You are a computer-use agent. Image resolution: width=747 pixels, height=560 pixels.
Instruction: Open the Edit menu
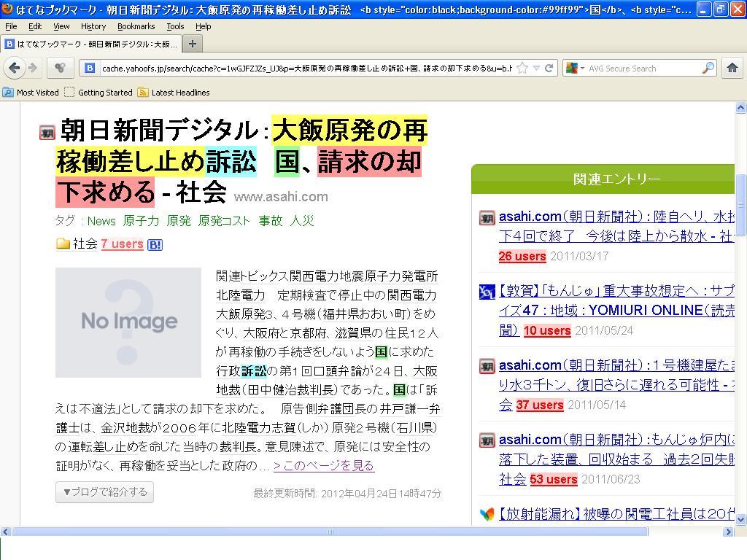[35, 26]
